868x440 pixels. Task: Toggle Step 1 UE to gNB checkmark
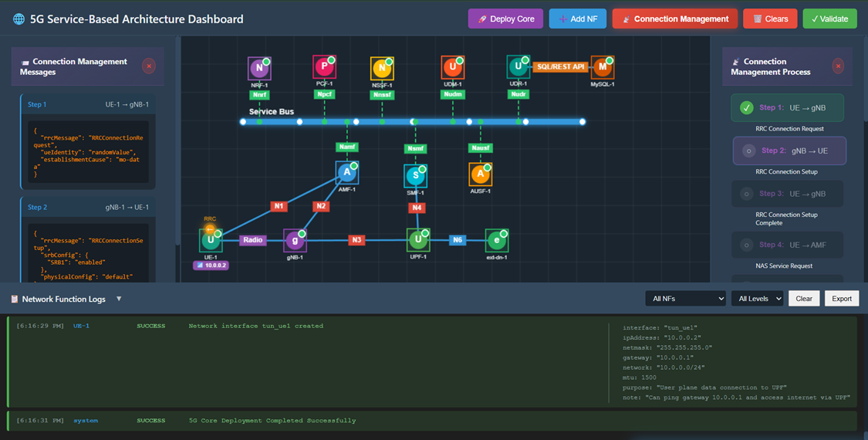coord(746,108)
